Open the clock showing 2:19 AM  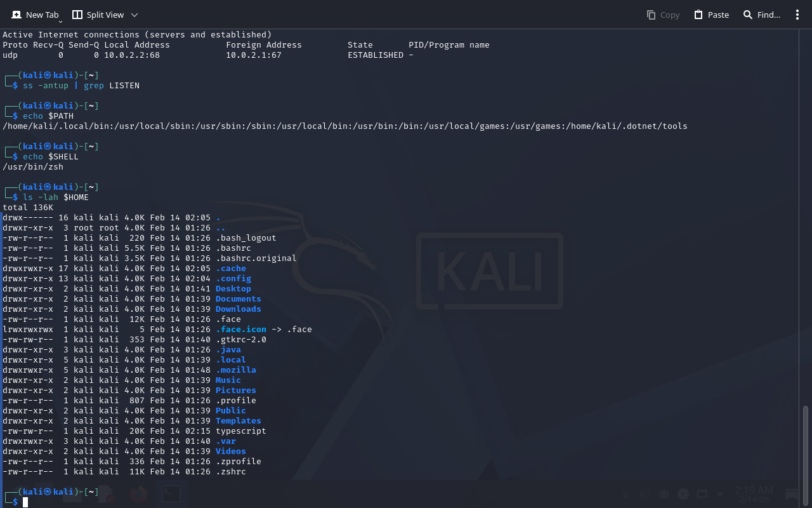[754, 494]
